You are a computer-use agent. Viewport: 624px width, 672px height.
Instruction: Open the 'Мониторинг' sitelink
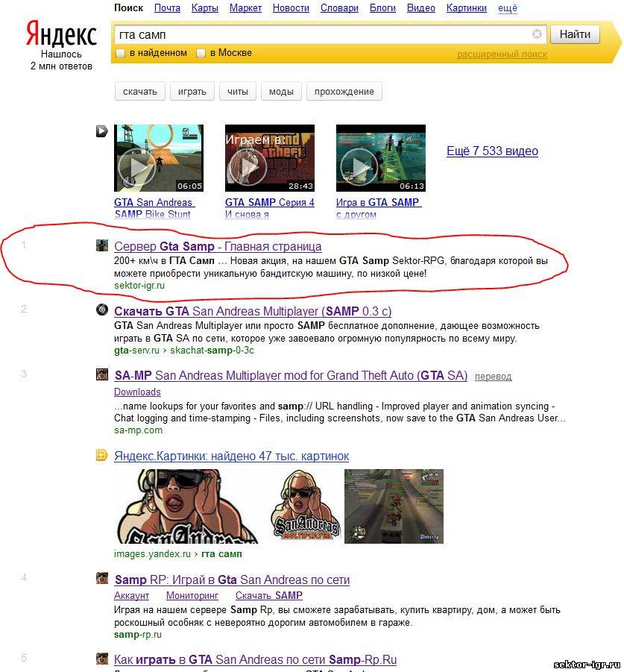point(192,596)
